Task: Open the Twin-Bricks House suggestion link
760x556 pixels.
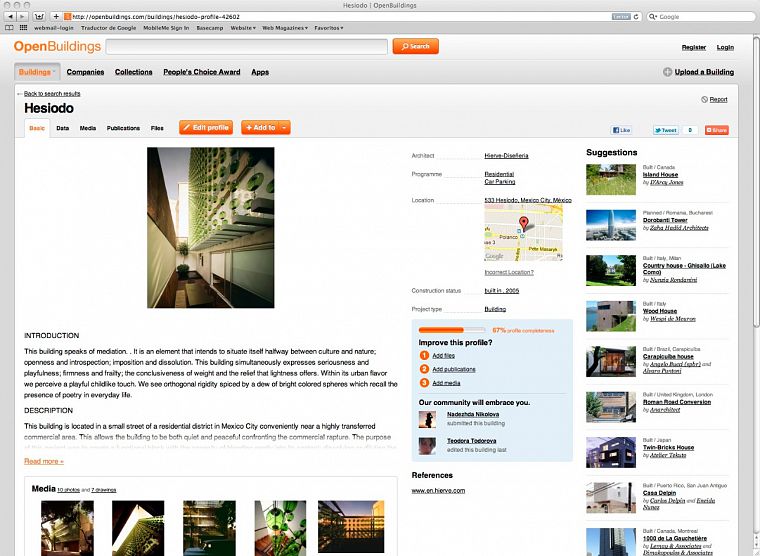Action: [668, 447]
